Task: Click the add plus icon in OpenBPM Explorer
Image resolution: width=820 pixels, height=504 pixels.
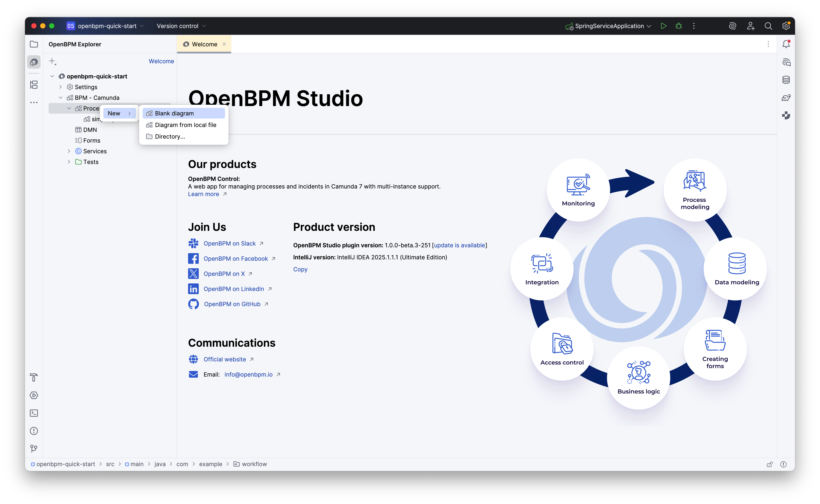Action: 53,61
